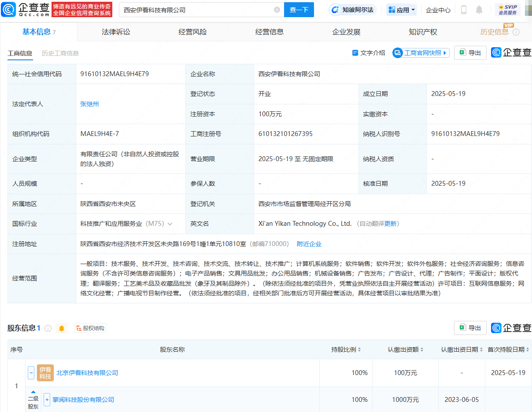Switch to the 法律诉讼 tab
Image resolution: width=532 pixels, height=412 pixels.
click(116, 32)
